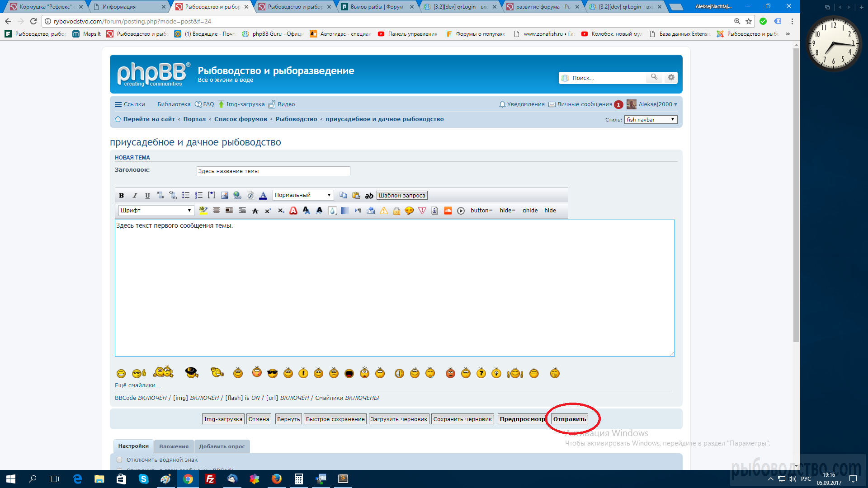Insert the media play button tag
Screen dimensions: 868x488
pyautogui.click(x=461, y=211)
